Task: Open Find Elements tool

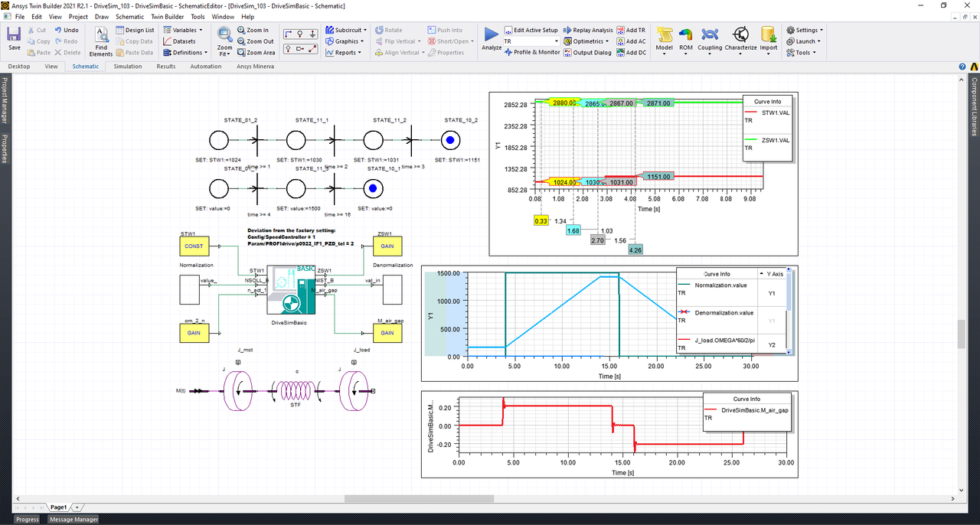Action: [101, 41]
